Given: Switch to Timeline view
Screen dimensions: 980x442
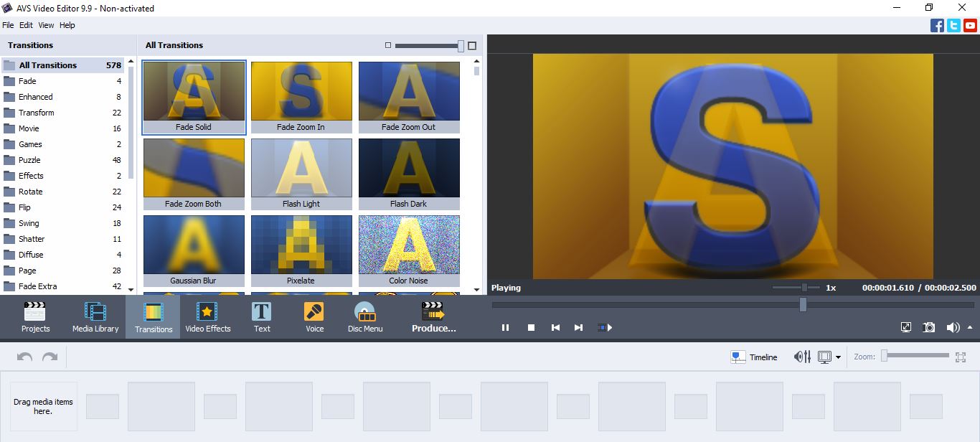Looking at the screenshot, I should coord(754,357).
